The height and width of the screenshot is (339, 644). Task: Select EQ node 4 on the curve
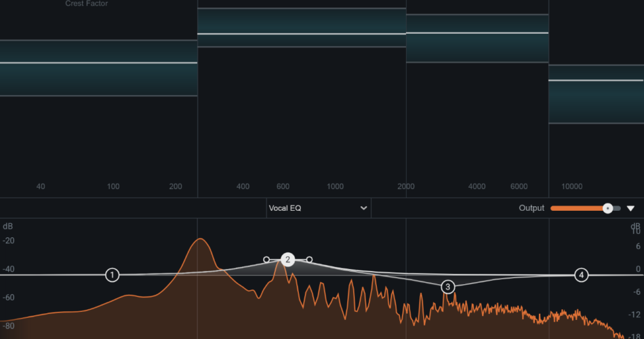(581, 275)
